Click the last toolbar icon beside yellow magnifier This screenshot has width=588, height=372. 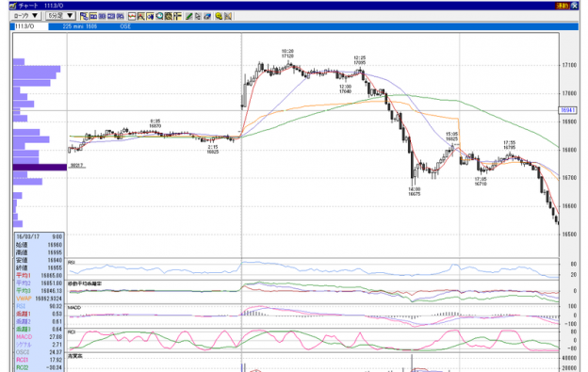(x=228, y=16)
